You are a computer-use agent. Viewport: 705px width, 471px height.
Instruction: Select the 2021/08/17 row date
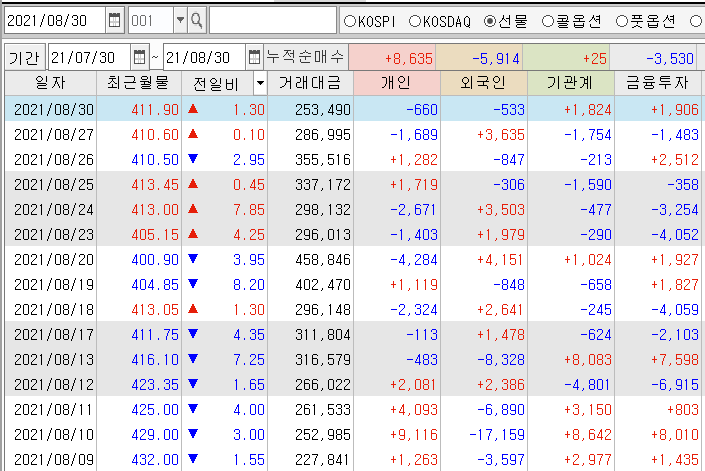click(x=54, y=335)
